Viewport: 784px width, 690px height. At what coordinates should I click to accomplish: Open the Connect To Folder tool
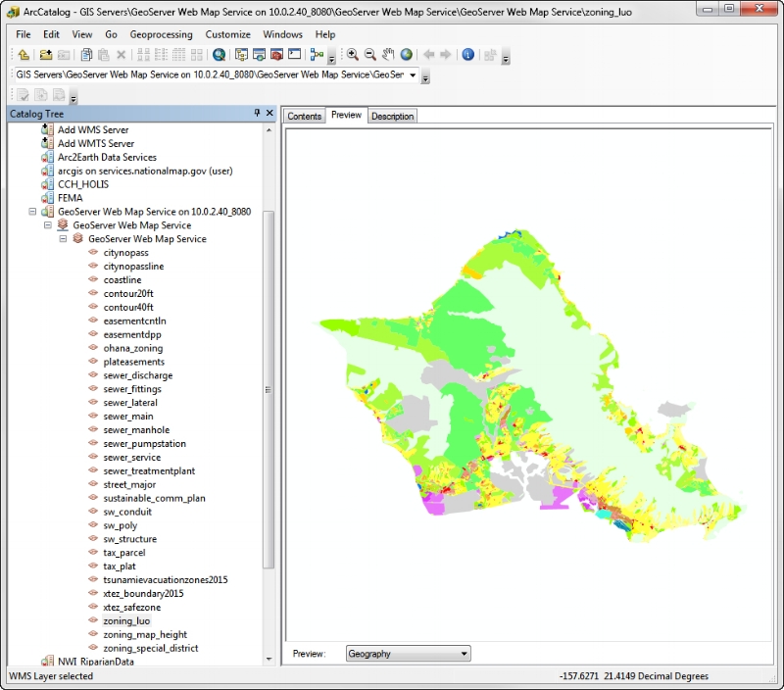click(46, 55)
